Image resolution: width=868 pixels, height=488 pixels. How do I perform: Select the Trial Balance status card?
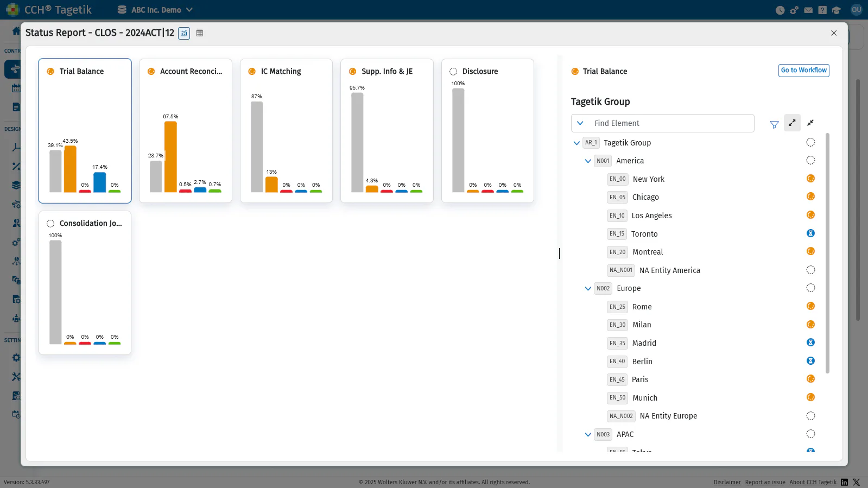coord(85,131)
